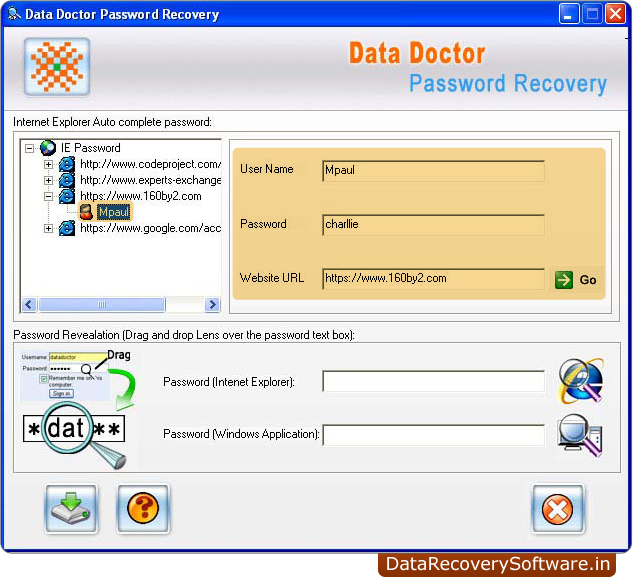Click the tree scrollbar right arrow

(x=212, y=304)
